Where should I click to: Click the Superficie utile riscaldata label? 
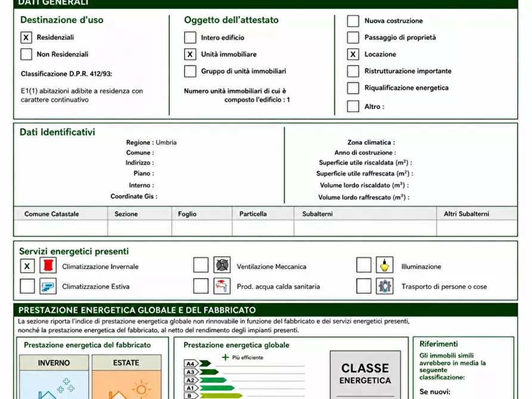[365, 163]
